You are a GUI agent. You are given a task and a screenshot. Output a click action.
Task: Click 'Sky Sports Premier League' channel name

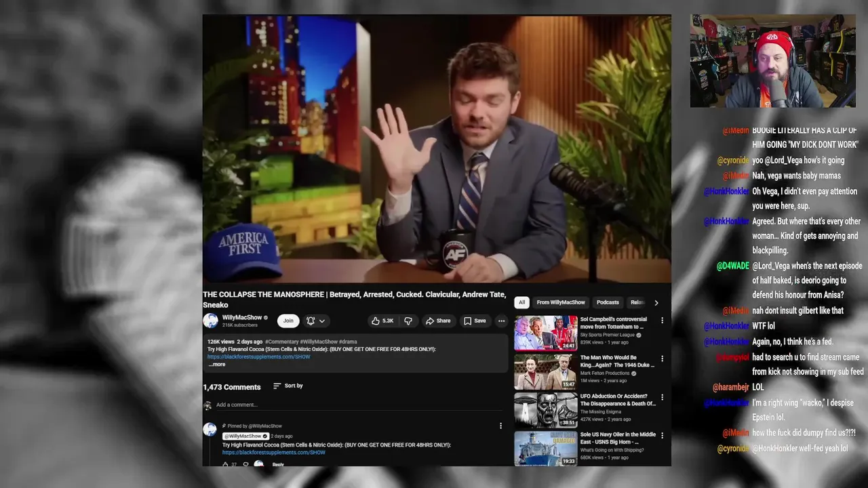(608, 335)
